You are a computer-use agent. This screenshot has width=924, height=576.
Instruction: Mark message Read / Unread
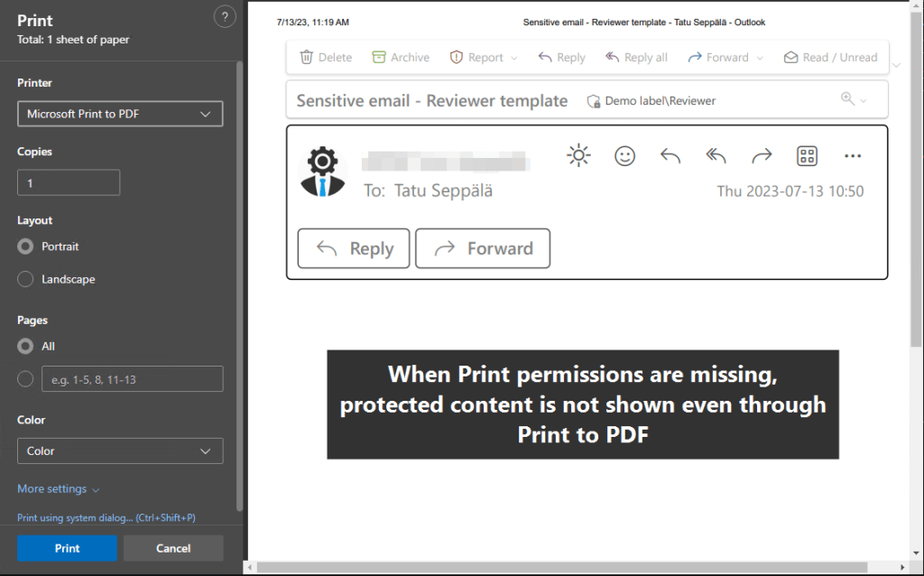click(830, 57)
